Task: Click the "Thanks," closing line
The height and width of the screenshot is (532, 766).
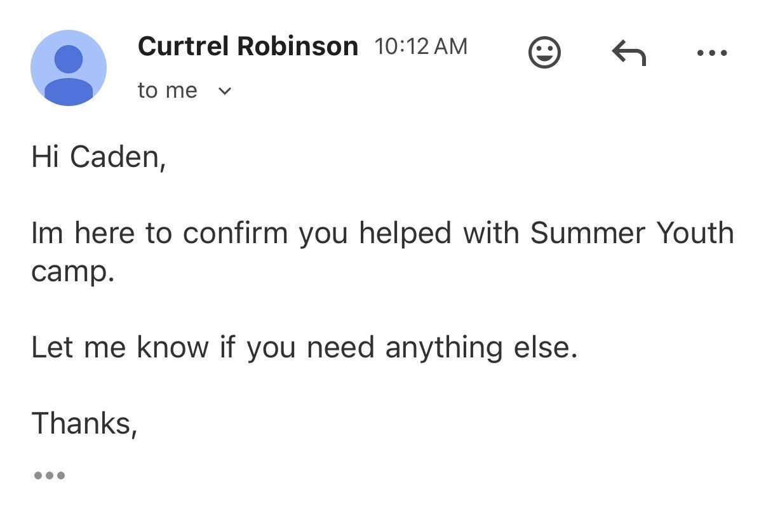Action: (x=84, y=423)
